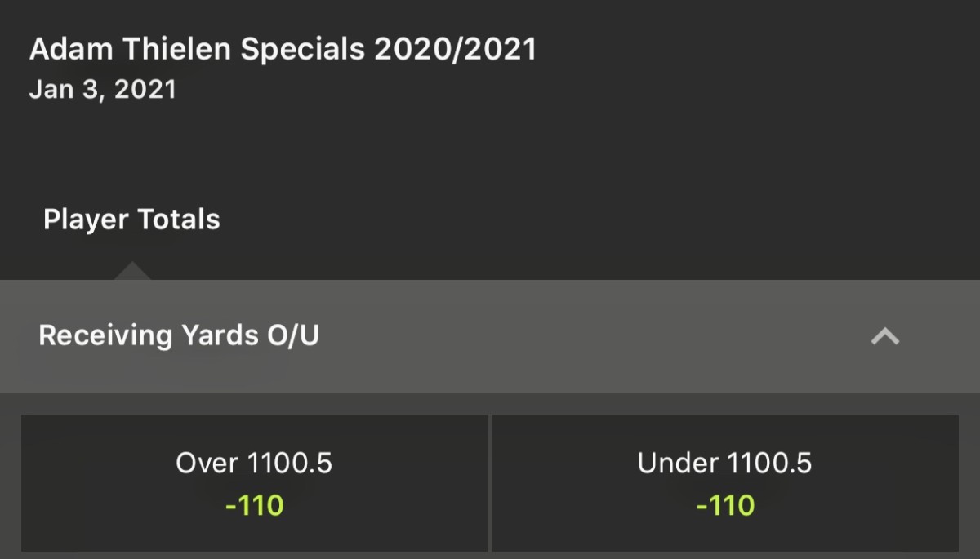Collapse the Receiving Yards O/U market chevron
The image size is (980, 559).
pos(886,335)
